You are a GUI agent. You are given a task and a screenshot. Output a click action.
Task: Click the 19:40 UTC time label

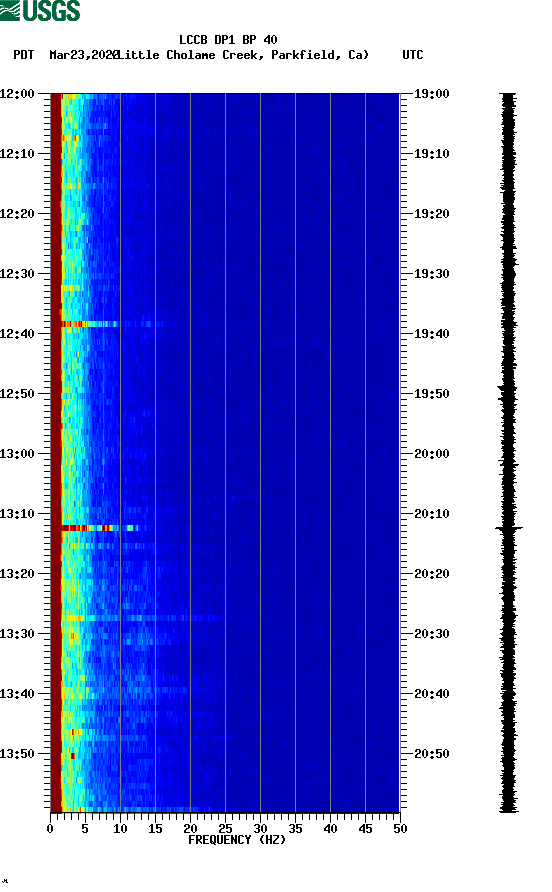tap(431, 334)
